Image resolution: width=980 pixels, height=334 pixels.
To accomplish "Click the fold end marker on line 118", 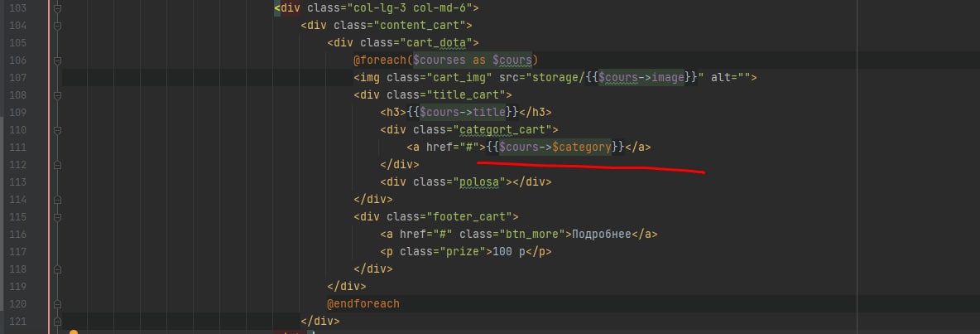I will (57, 269).
